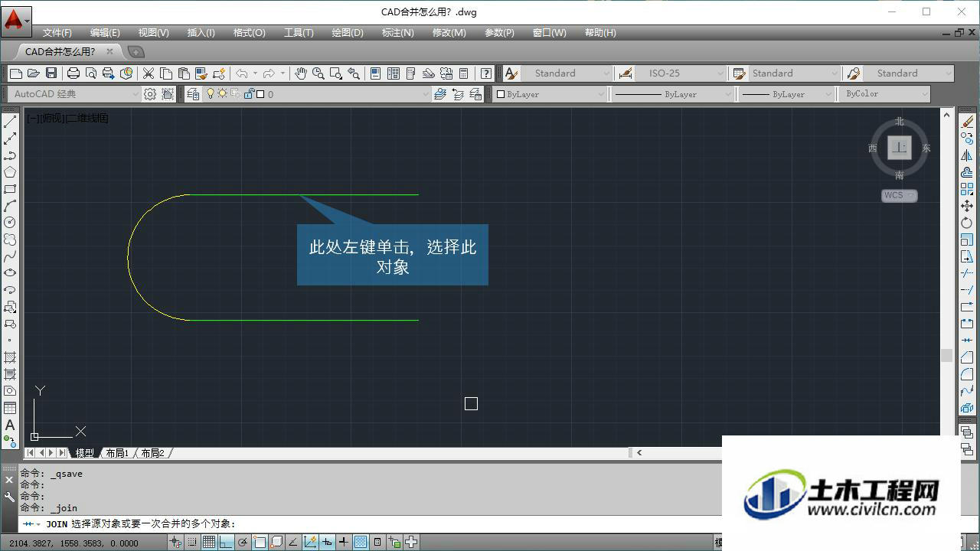Choose the Polygon draw tool
The height and width of the screenshot is (551, 980).
pyautogui.click(x=10, y=172)
